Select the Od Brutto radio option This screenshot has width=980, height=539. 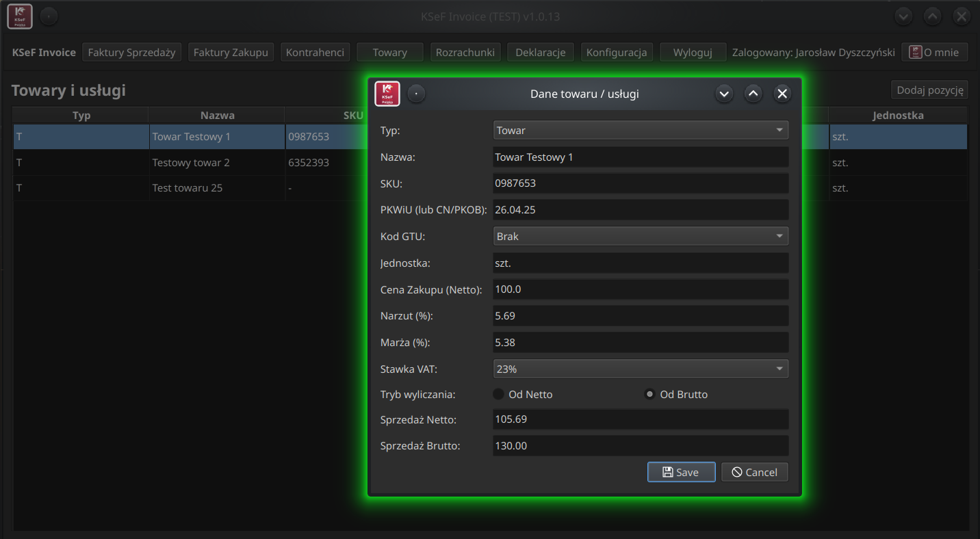point(650,395)
